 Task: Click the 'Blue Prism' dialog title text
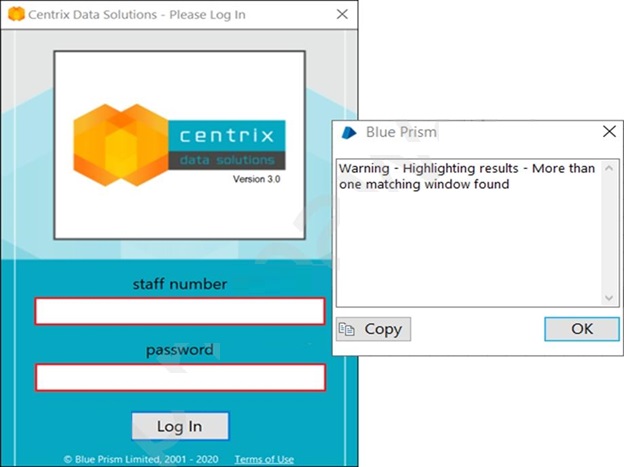click(401, 132)
